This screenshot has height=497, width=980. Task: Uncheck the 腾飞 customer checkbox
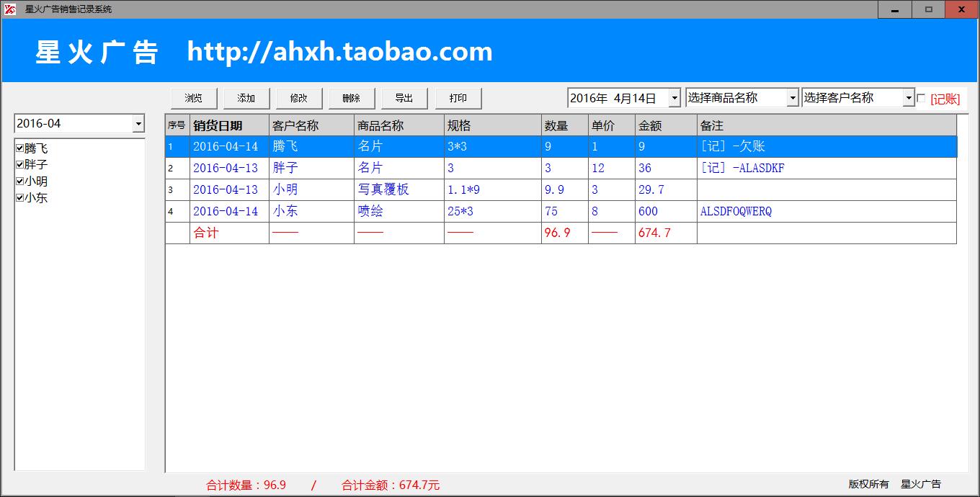(20, 148)
